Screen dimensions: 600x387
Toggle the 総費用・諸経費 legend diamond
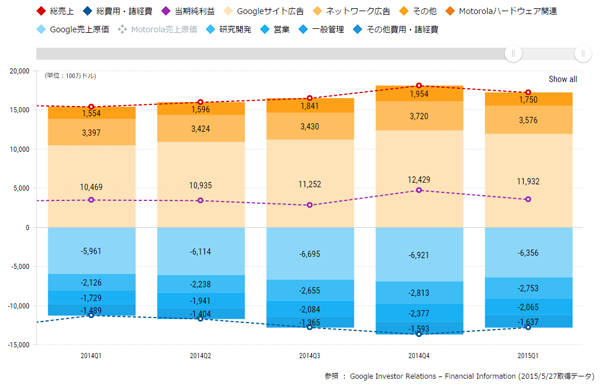coord(88,11)
